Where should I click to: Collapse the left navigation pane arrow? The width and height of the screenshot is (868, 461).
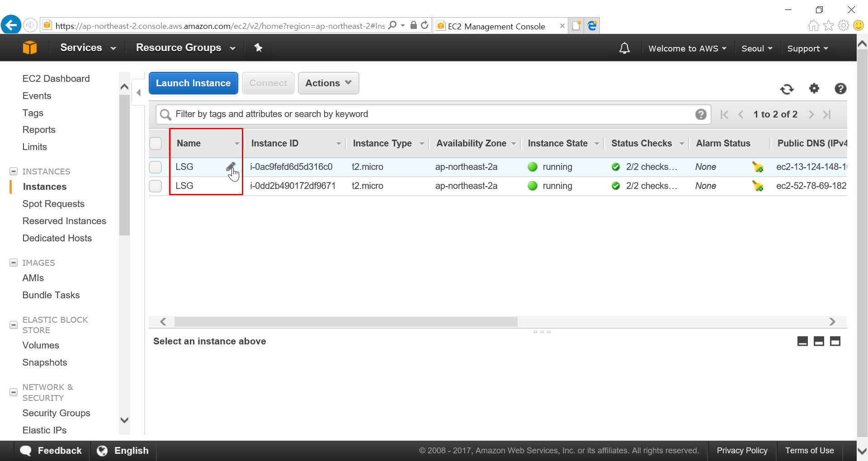(x=138, y=93)
